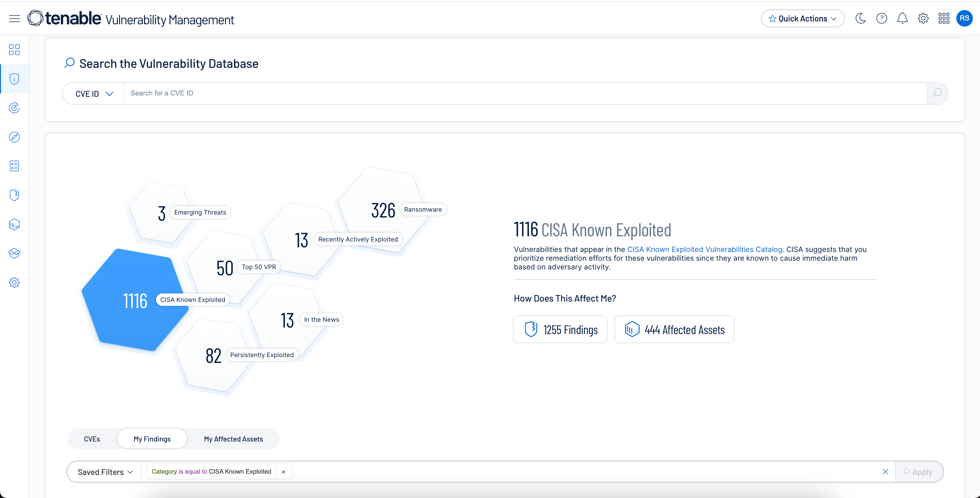Open the dashboards sidebar icon

click(15, 50)
